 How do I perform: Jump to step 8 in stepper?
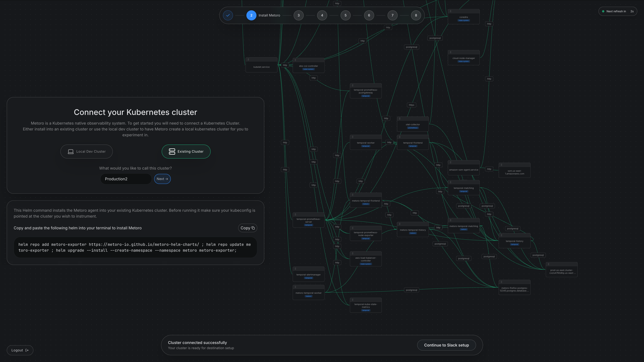pyautogui.click(x=416, y=15)
